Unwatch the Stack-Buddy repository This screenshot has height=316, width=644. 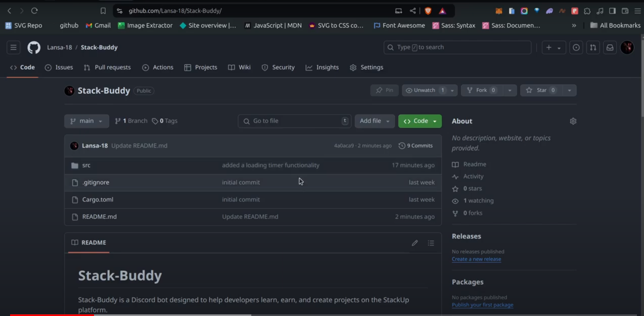pyautogui.click(x=425, y=90)
